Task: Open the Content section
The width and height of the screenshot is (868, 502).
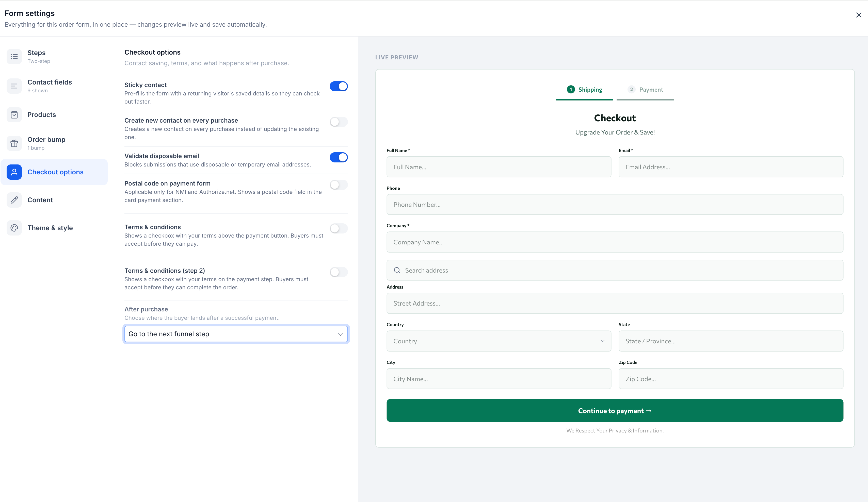Action: [x=54, y=200]
